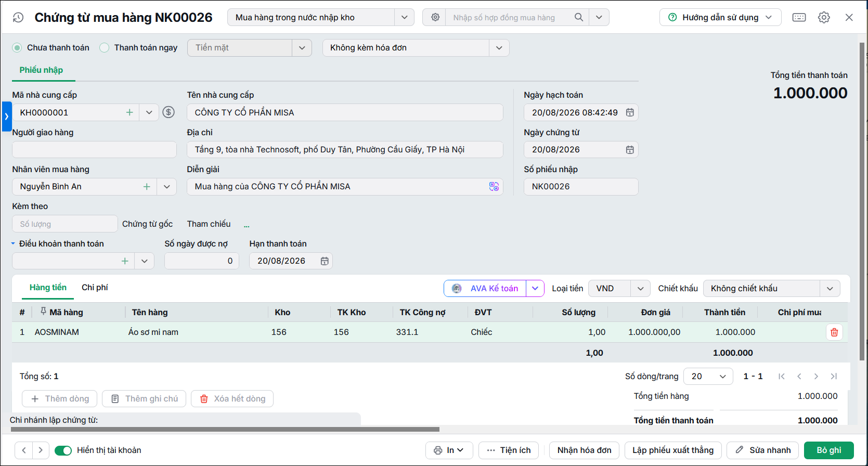Screen dimensions: 868x466
Task: Click the contract settings gear icon
Action: coord(435,17)
